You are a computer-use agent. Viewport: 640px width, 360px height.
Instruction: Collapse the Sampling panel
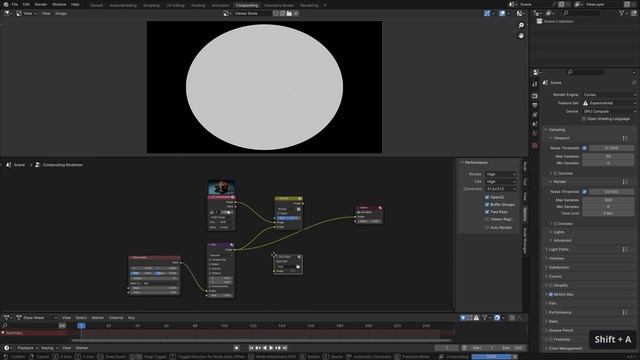point(557,130)
